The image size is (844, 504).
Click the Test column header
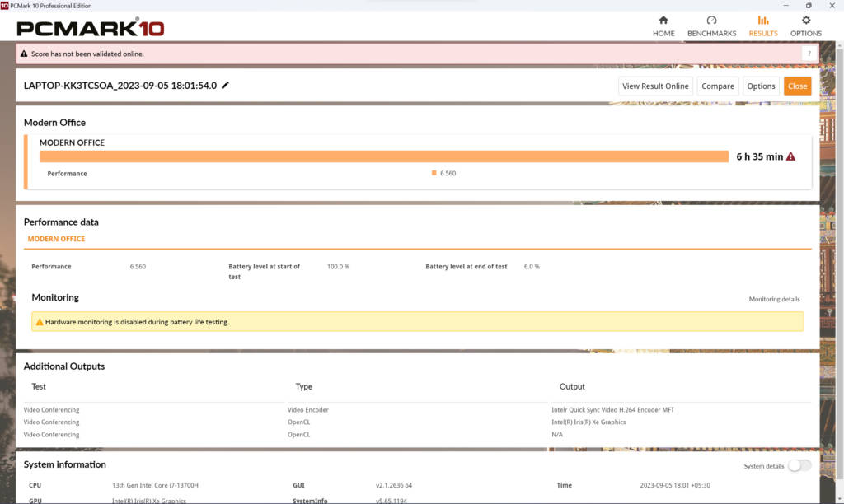(x=39, y=387)
